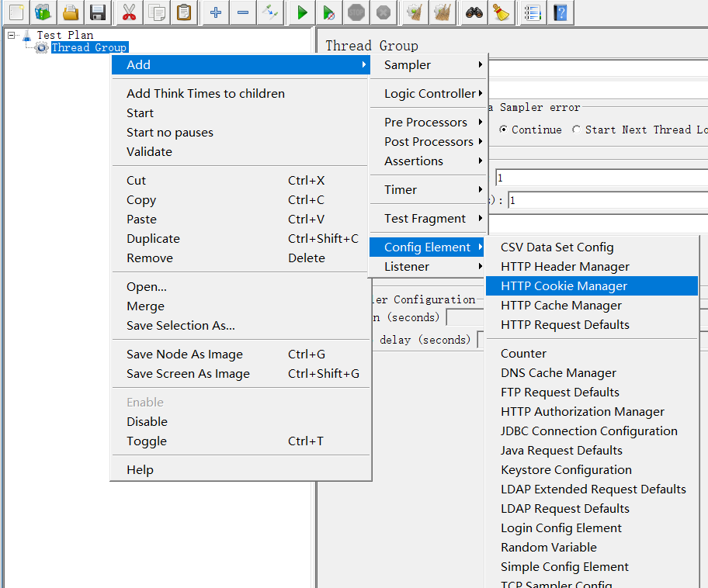This screenshot has height=588, width=708.
Task: Add HTTP Request Defaults element
Action: pyautogui.click(x=592, y=325)
